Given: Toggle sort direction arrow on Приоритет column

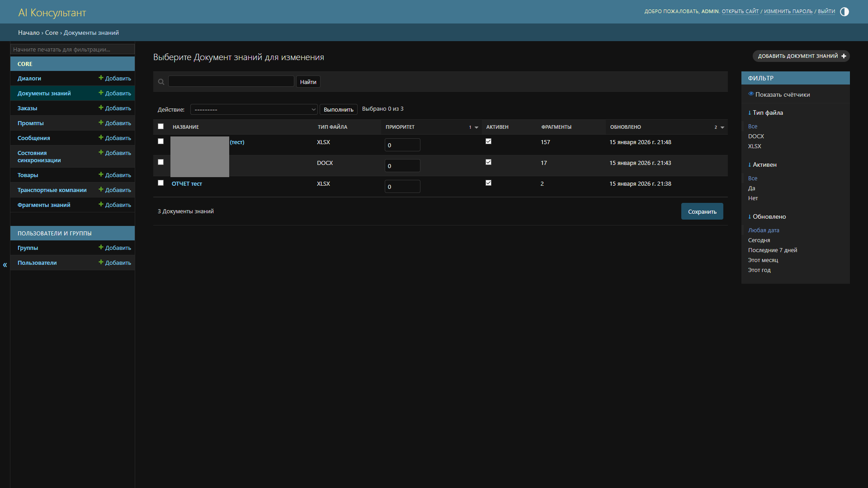Looking at the screenshot, I should 476,127.
